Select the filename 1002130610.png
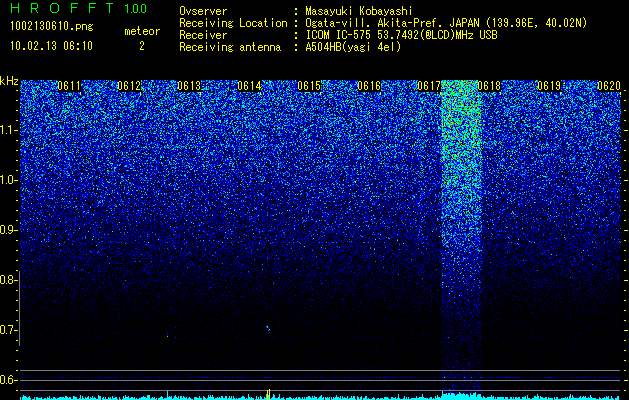This screenshot has width=629, height=400. 52,26
